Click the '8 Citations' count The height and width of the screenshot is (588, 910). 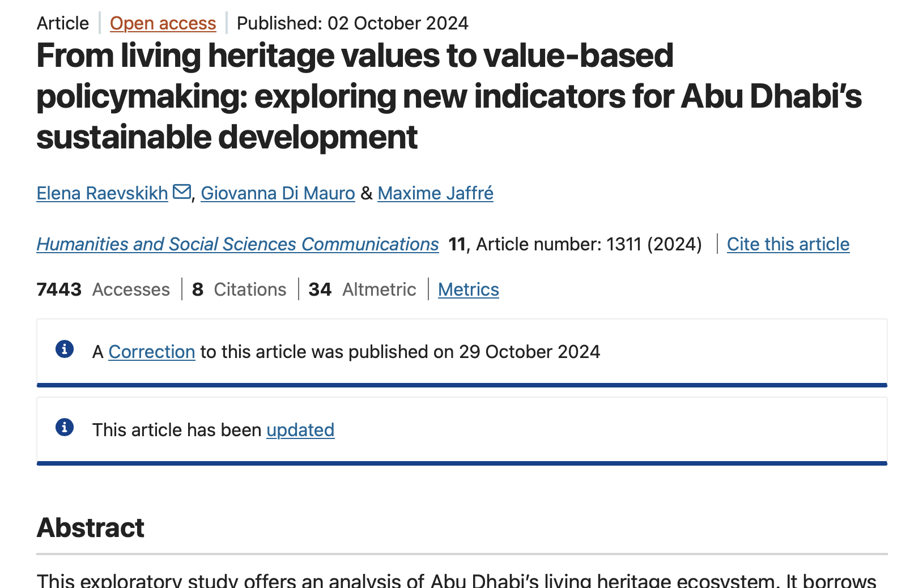[239, 289]
